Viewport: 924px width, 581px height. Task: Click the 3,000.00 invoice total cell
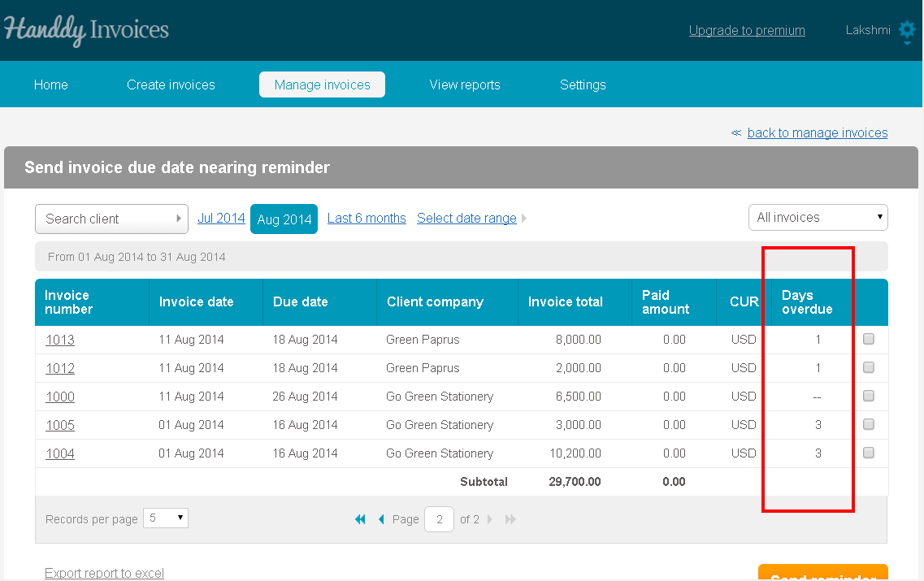[x=578, y=425]
